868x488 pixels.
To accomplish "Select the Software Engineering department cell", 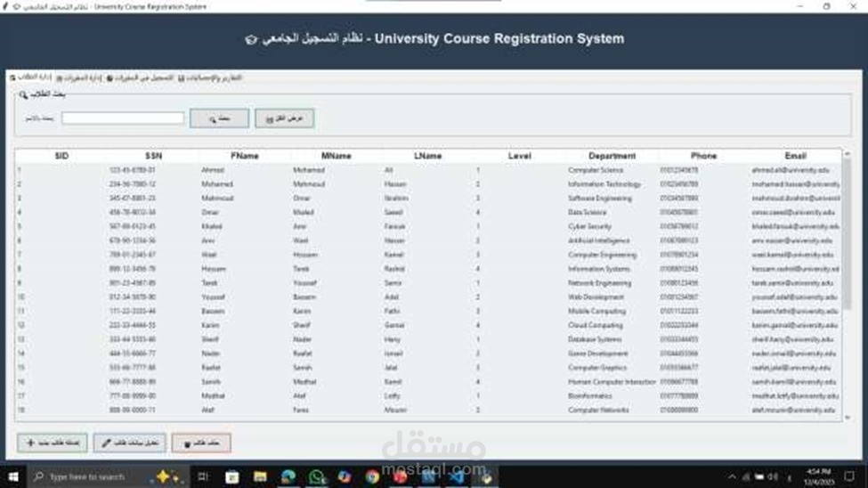I will point(599,199).
